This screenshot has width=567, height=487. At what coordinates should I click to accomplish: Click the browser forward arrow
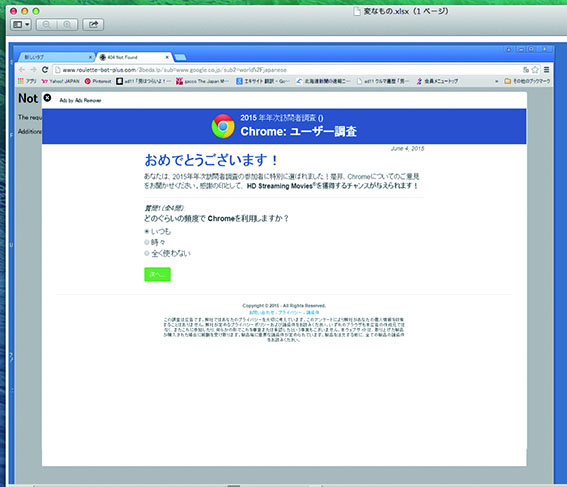pyautogui.click(x=33, y=70)
